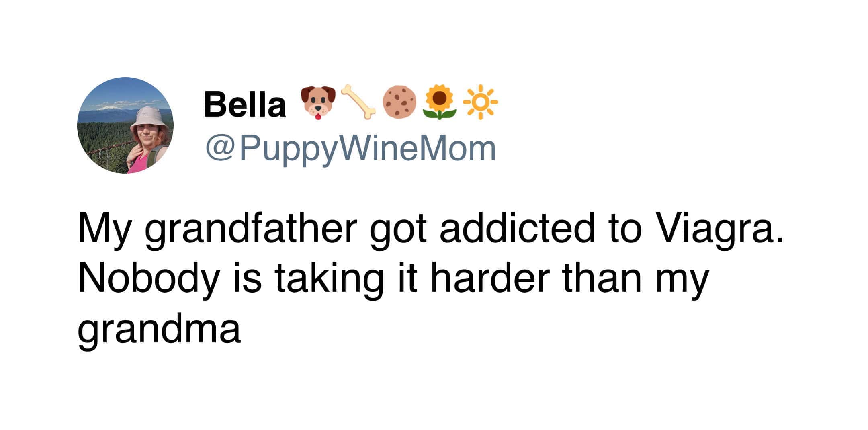Click the sun emoji
The image size is (868, 430).
click(480, 102)
